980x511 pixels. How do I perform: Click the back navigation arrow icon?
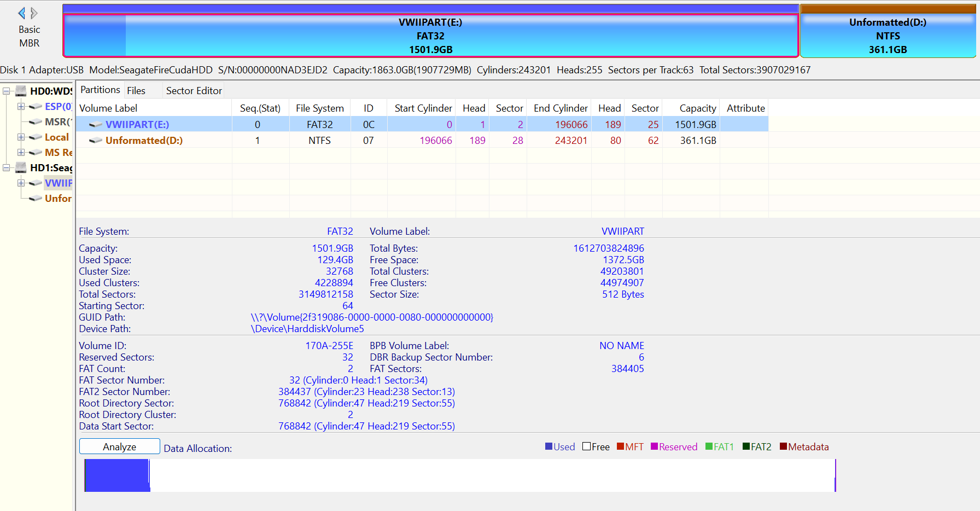[x=22, y=13]
